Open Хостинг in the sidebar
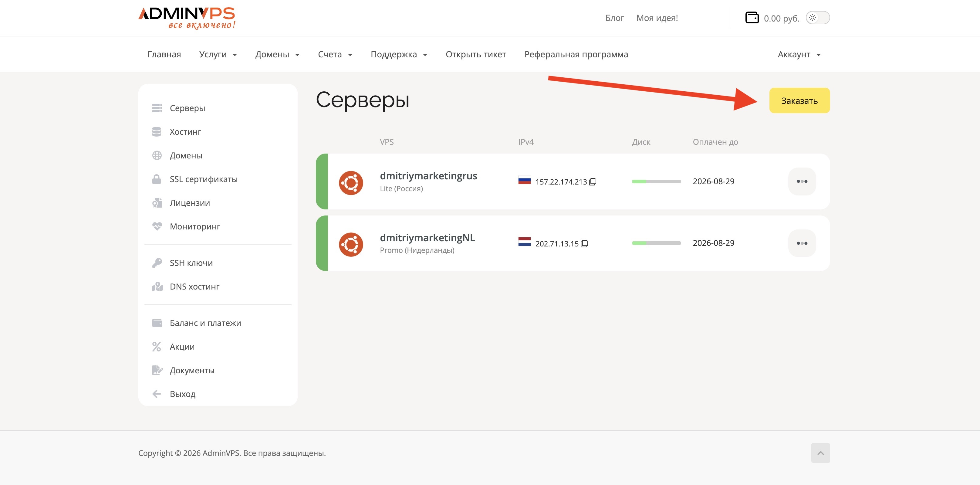 tap(185, 132)
